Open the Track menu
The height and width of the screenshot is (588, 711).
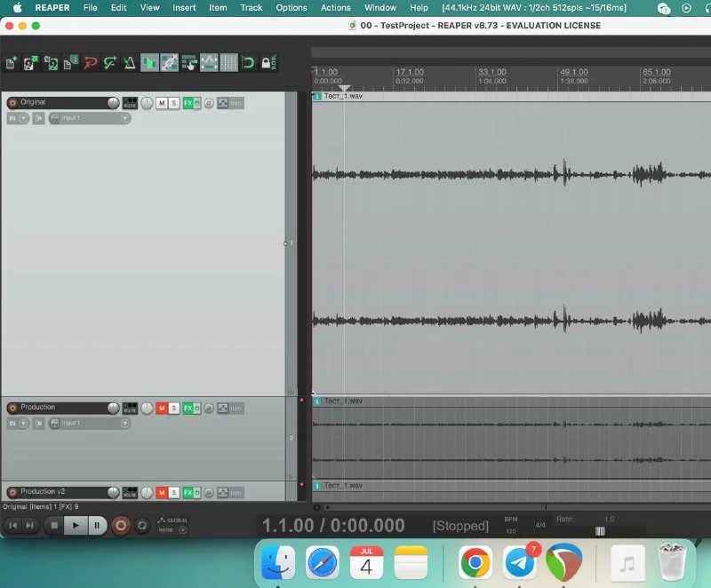click(x=252, y=8)
